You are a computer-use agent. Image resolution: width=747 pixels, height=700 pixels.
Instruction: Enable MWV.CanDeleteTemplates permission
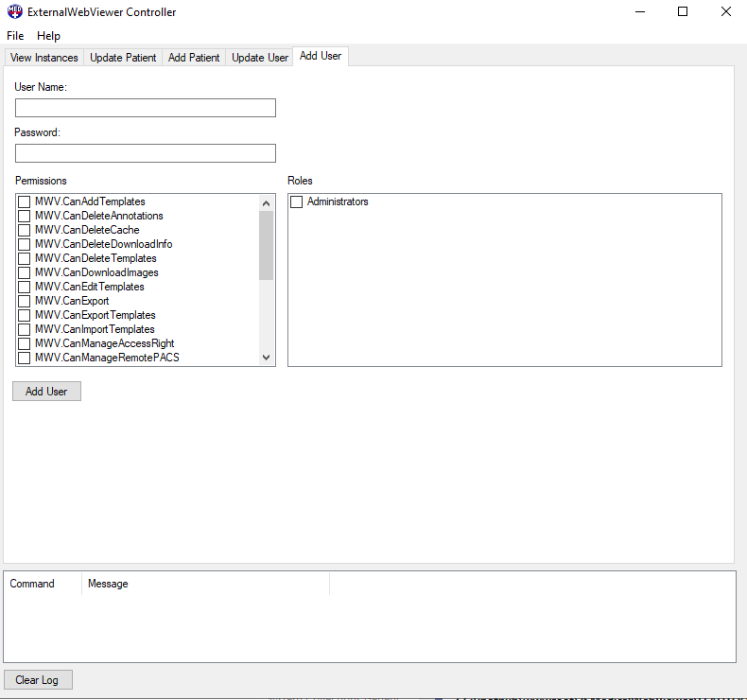pyautogui.click(x=25, y=259)
